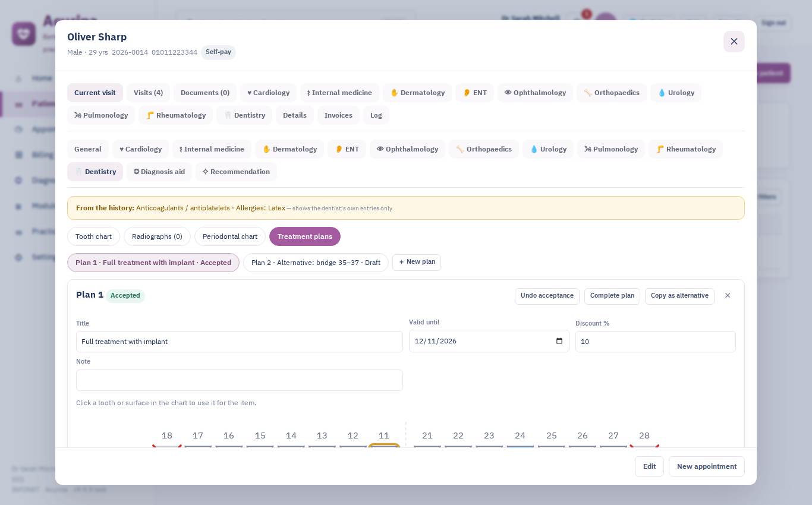Click Copy as alternative button
Screen dimensions: 812x505
[679, 296]
